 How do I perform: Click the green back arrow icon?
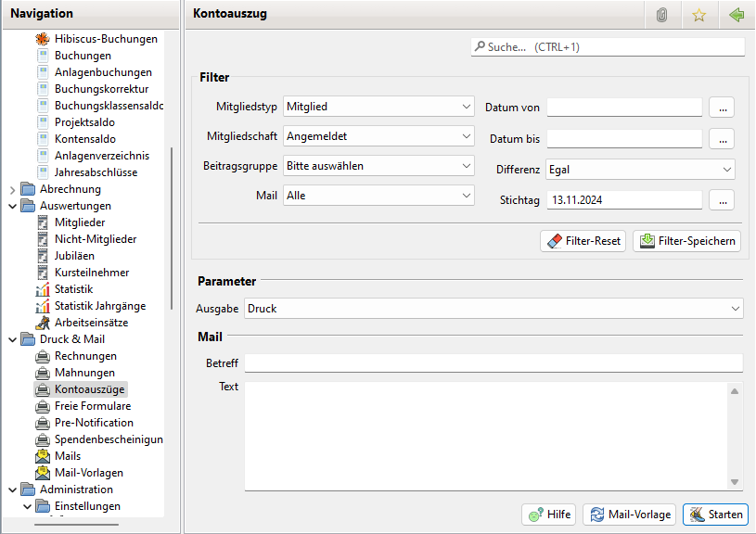pyautogui.click(x=736, y=15)
